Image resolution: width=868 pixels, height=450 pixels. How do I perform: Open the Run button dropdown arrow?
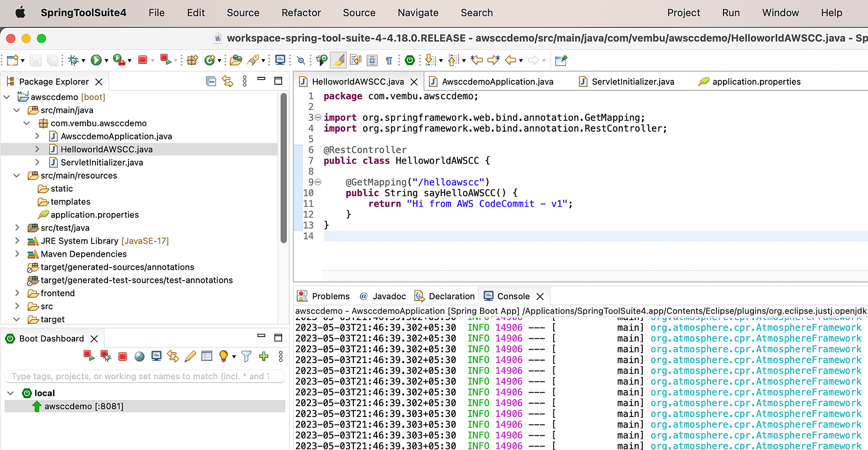pos(106,60)
